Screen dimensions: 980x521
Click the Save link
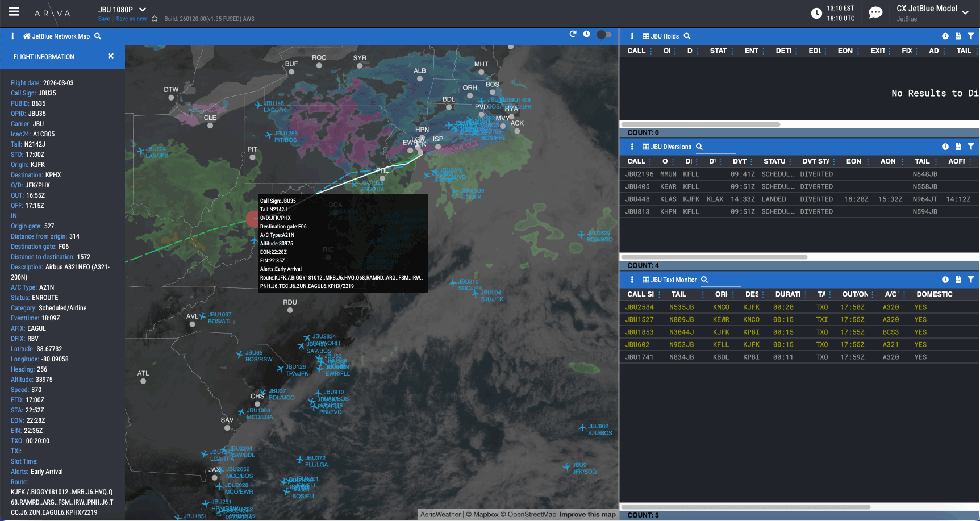tap(104, 19)
